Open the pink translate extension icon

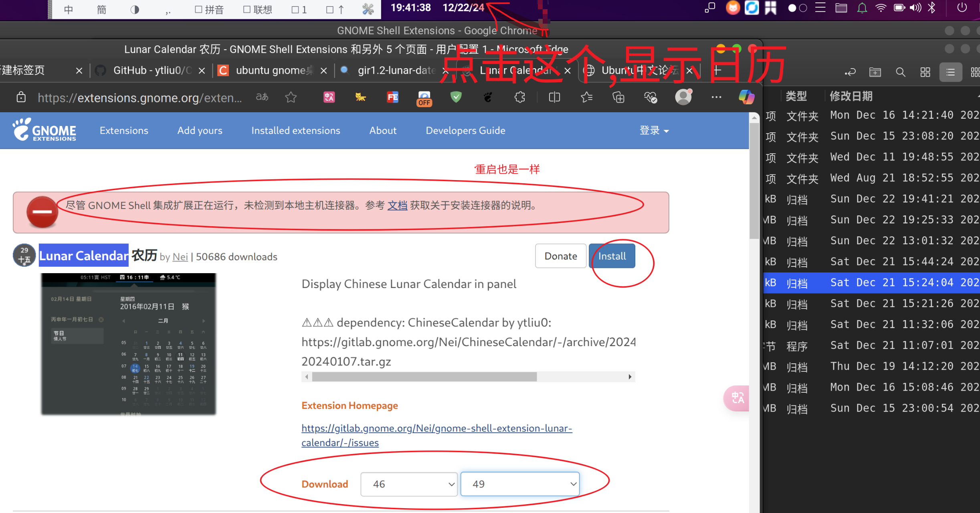click(329, 97)
